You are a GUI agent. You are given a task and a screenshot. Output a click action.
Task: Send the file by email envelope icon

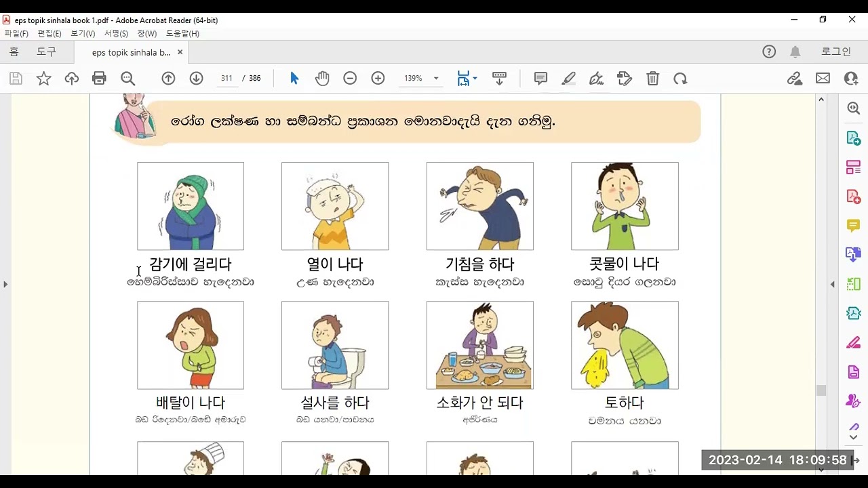pyautogui.click(x=823, y=79)
